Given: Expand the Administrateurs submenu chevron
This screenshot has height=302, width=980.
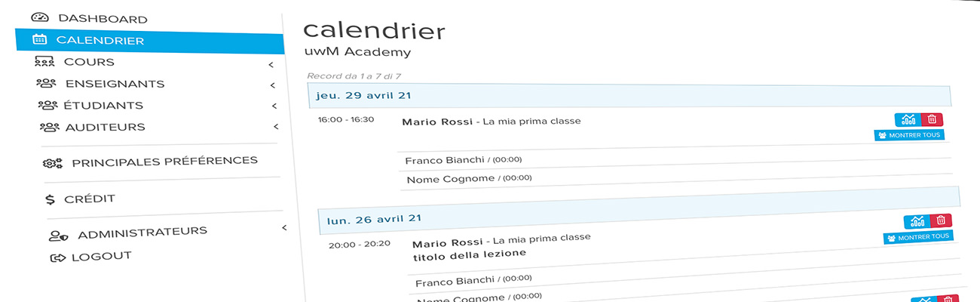Looking at the screenshot, I should pos(284,227).
